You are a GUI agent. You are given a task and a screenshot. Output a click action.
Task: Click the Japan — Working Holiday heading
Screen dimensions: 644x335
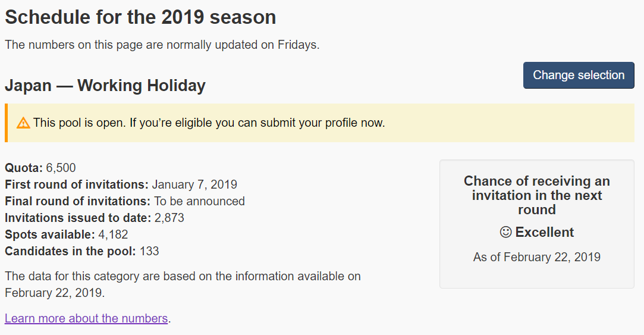click(x=105, y=86)
